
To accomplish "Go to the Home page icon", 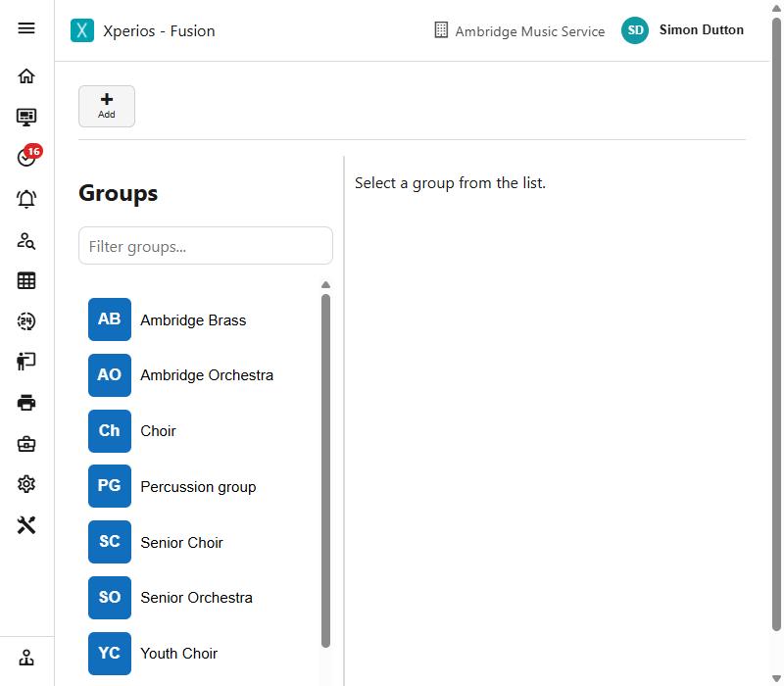I will pyautogui.click(x=26, y=76).
